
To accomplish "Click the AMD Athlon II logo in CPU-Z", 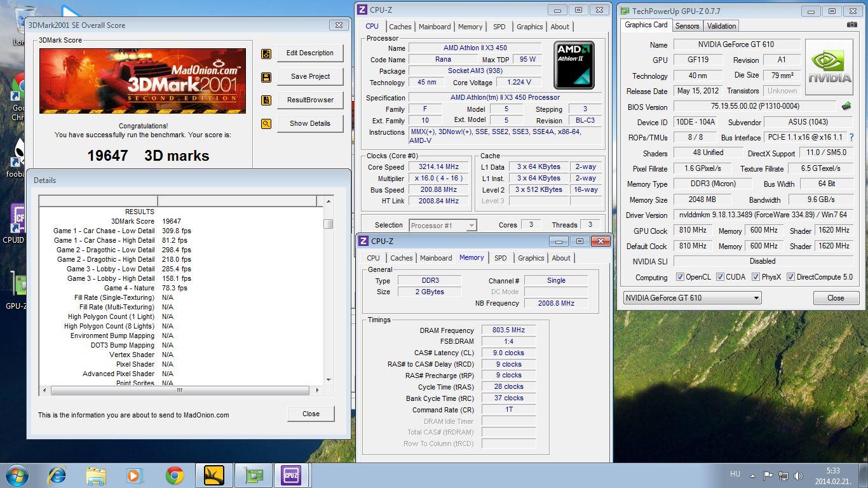I will pos(574,65).
